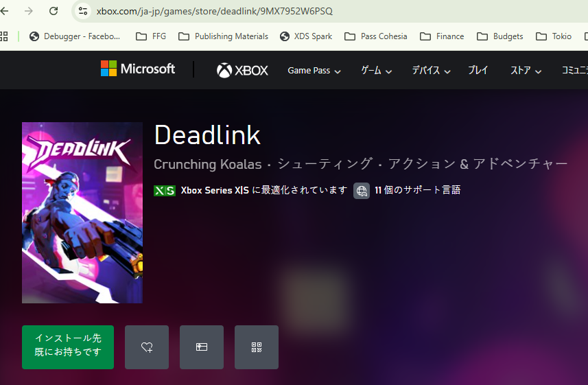Open the FFG bookmark folder
Image resolution: width=588 pixels, height=385 pixels.
[x=151, y=36]
